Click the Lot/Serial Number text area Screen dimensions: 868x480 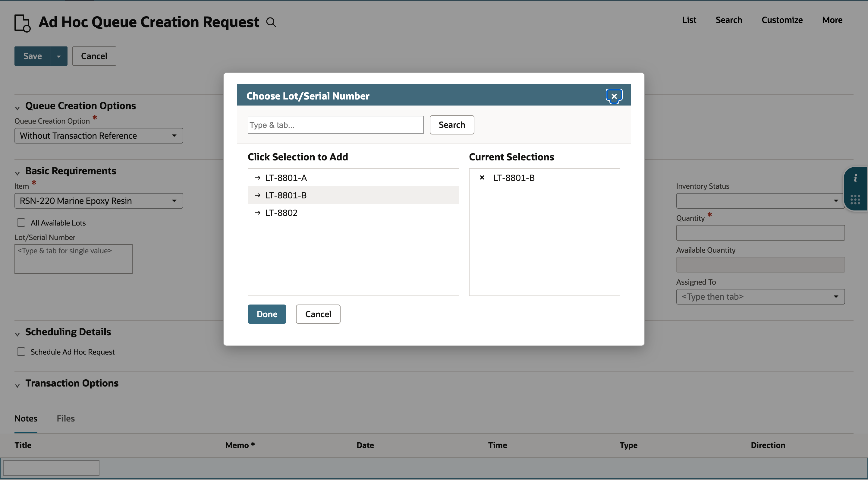74,259
